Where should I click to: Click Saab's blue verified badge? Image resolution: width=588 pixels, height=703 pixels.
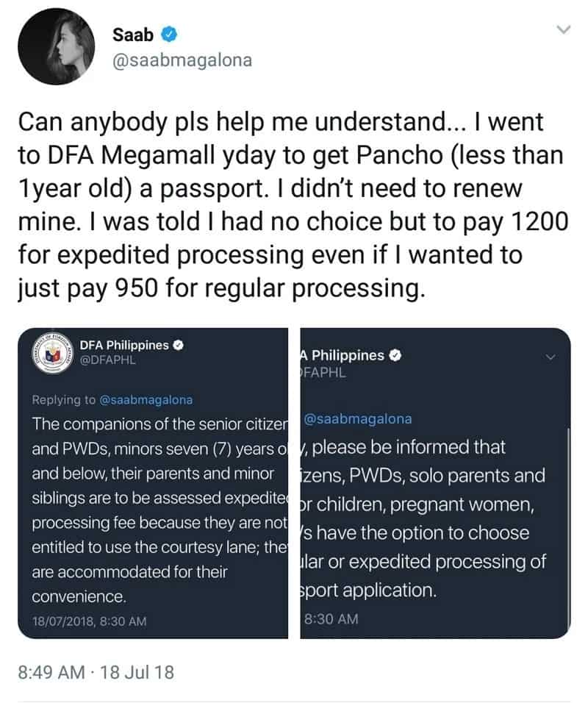pos(169,35)
